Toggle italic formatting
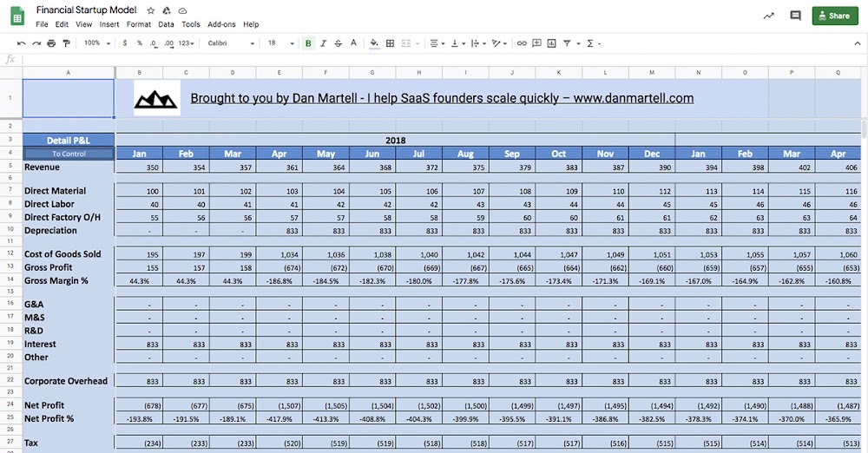 (x=323, y=43)
